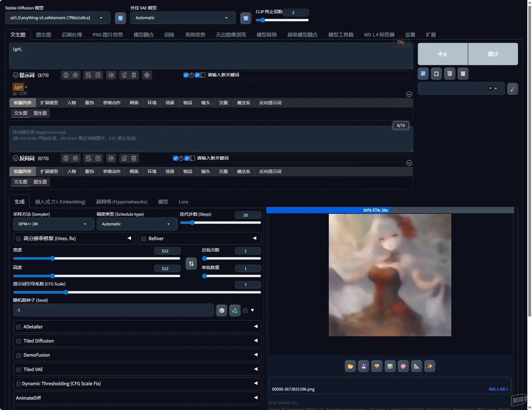This screenshot has height=410, width=532.
Task: Open the 设置 tab
Action: [410, 35]
